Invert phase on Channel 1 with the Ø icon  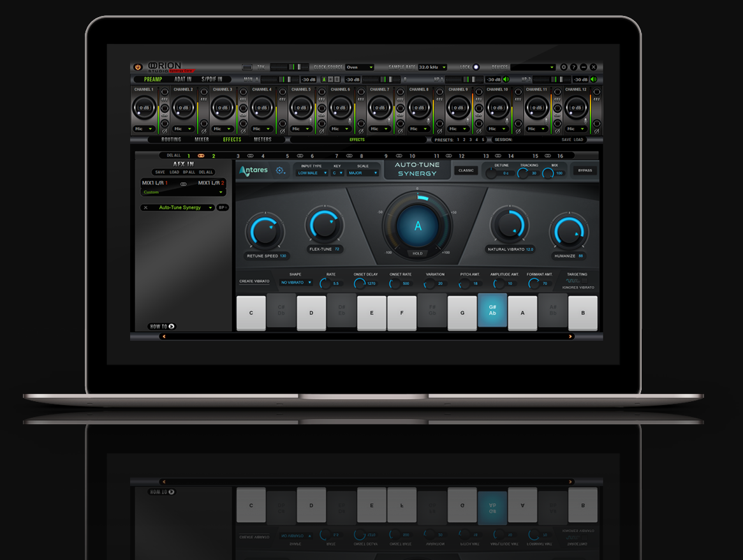[x=165, y=131]
